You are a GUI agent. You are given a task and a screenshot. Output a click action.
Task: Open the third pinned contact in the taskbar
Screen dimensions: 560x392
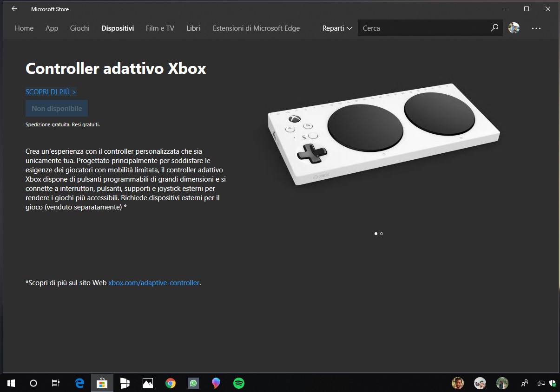point(502,383)
